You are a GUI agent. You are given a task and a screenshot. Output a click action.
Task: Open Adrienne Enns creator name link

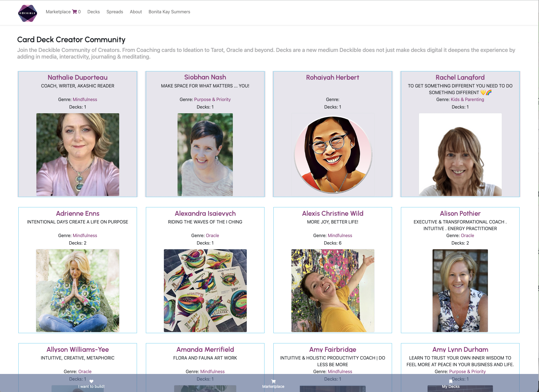coord(78,213)
